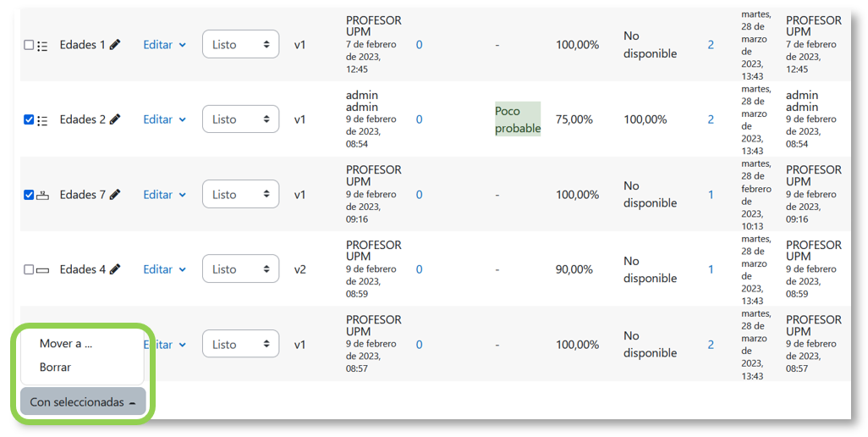
Task: Check the Edades 1 checkbox
Action: pos(29,46)
